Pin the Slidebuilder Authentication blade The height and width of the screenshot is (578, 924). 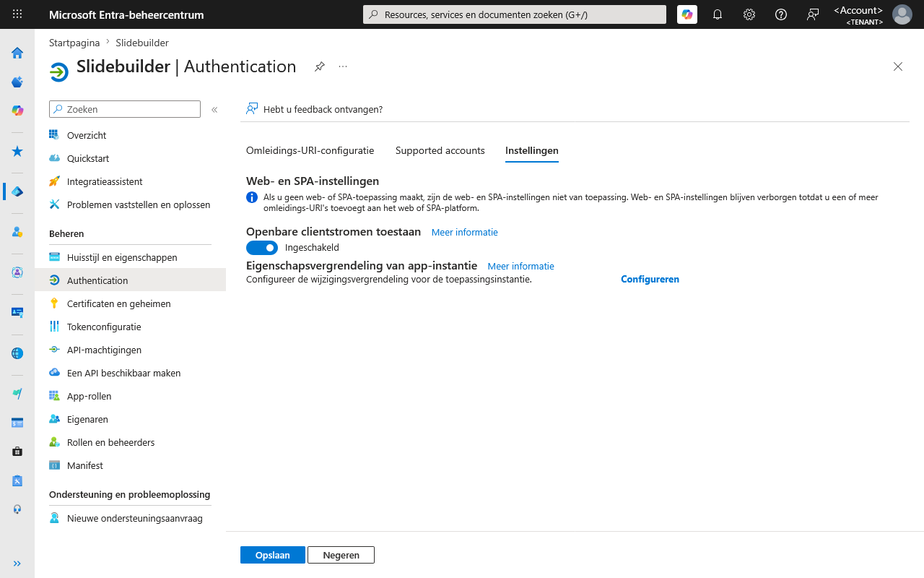[320, 66]
